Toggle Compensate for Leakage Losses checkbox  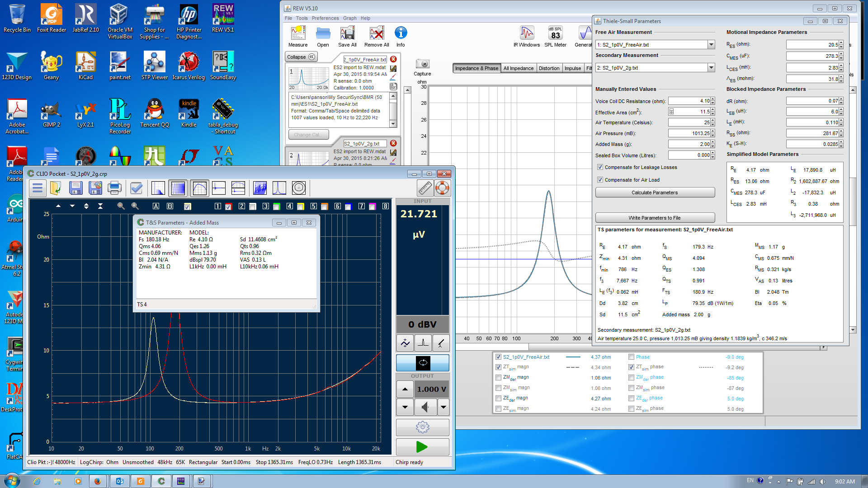click(x=600, y=167)
